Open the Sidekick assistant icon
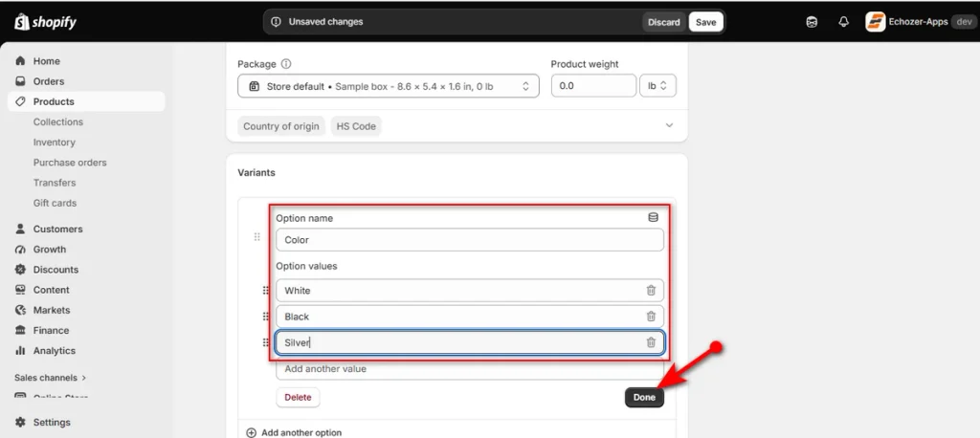Viewport: 980px width, 438px height. tap(812, 22)
